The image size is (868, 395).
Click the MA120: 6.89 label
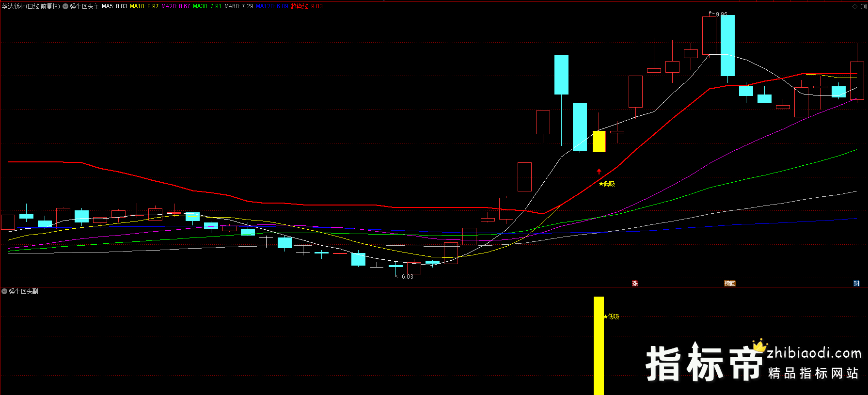point(272,6)
